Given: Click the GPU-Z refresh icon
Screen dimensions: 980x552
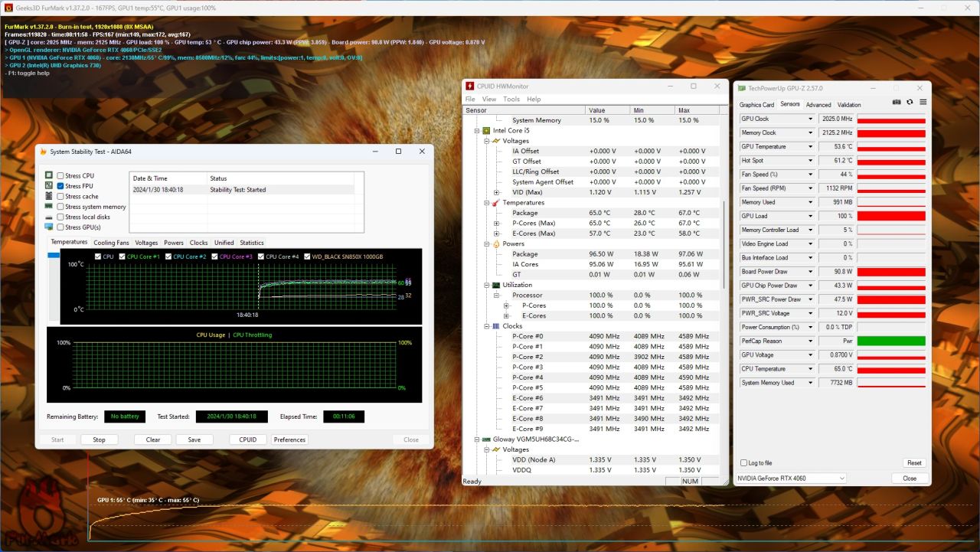Looking at the screenshot, I should point(910,102).
